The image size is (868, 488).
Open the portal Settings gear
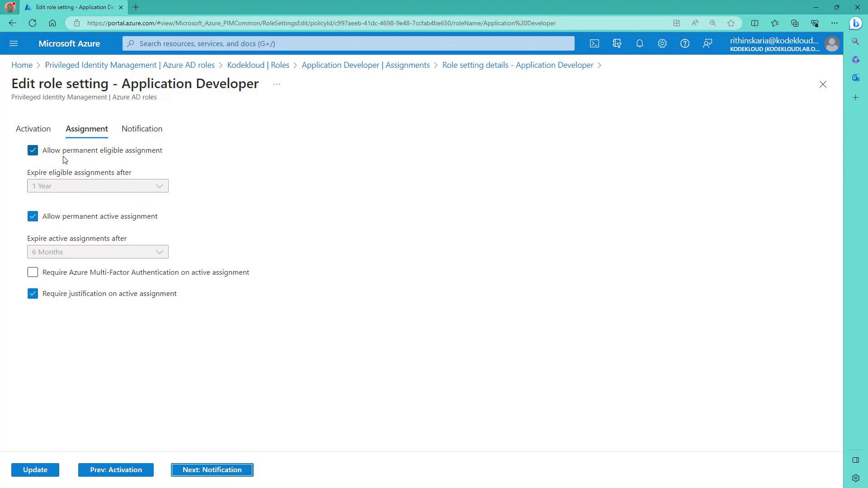(662, 43)
